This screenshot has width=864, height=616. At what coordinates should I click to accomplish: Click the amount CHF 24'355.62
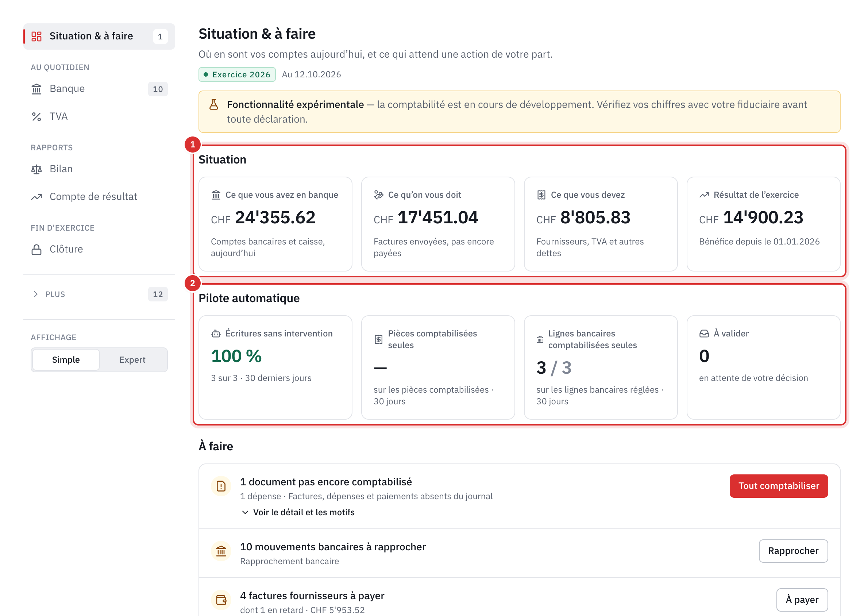click(263, 218)
